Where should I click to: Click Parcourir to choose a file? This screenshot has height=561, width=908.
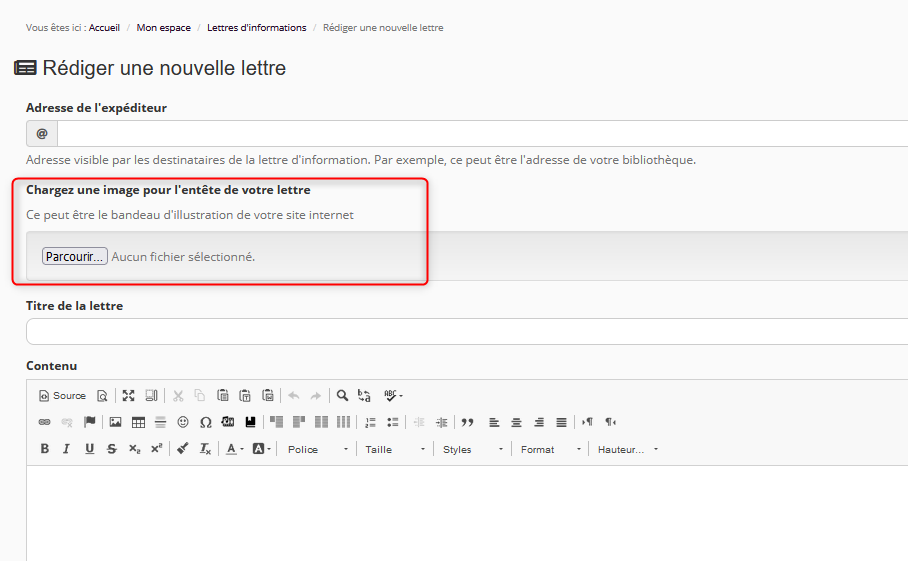coord(75,256)
